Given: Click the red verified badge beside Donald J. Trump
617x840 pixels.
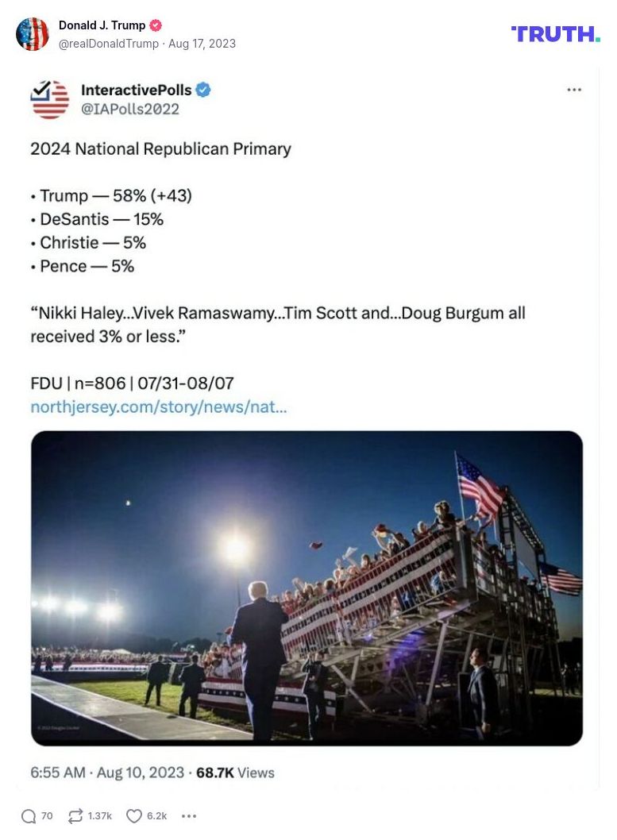Looking at the screenshot, I should click(156, 25).
